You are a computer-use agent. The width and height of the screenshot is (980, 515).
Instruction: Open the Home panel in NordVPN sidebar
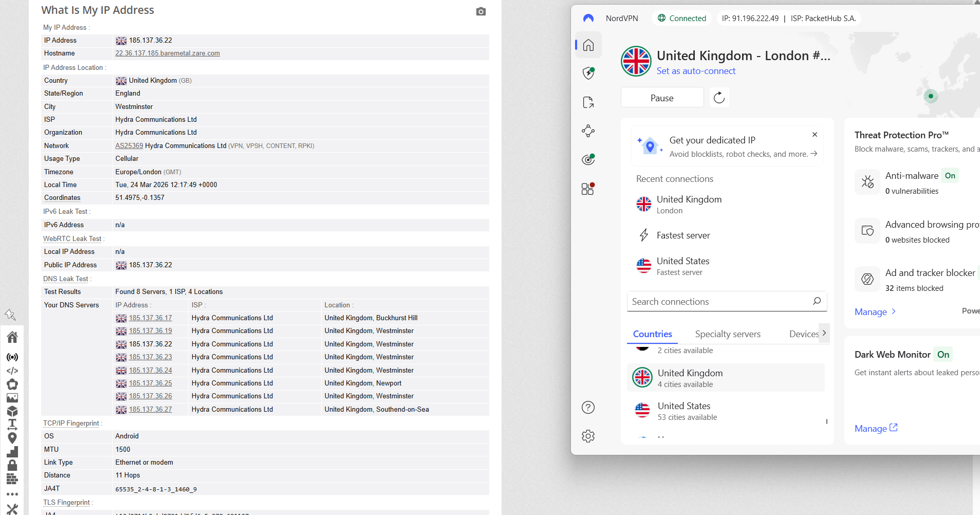point(587,45)
